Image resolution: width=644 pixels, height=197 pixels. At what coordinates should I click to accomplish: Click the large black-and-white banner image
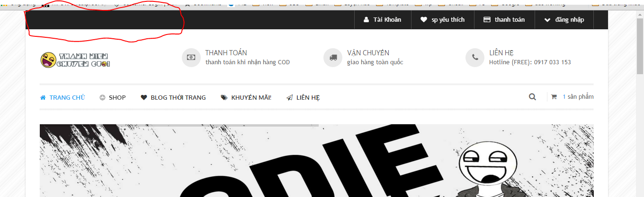[316, 161]
